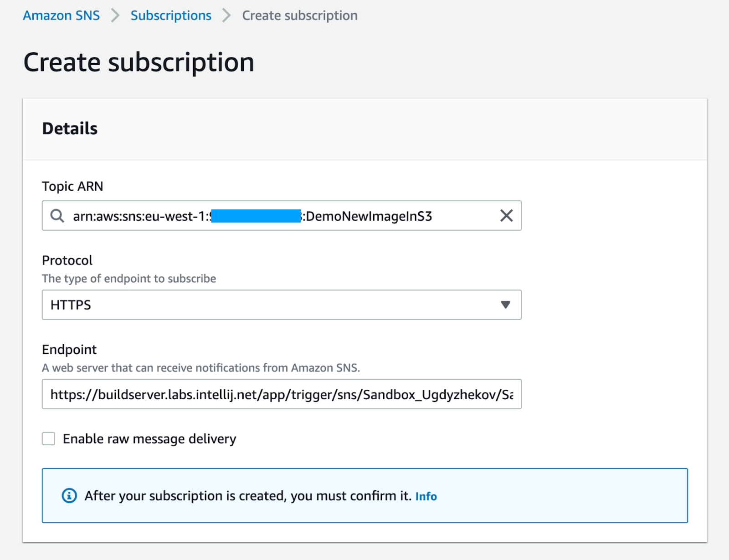Image resolution: width=729 pixels, height=560 pixels.
Task: Open the Protocol dropdown arrow
Action: tap(505, 305)
